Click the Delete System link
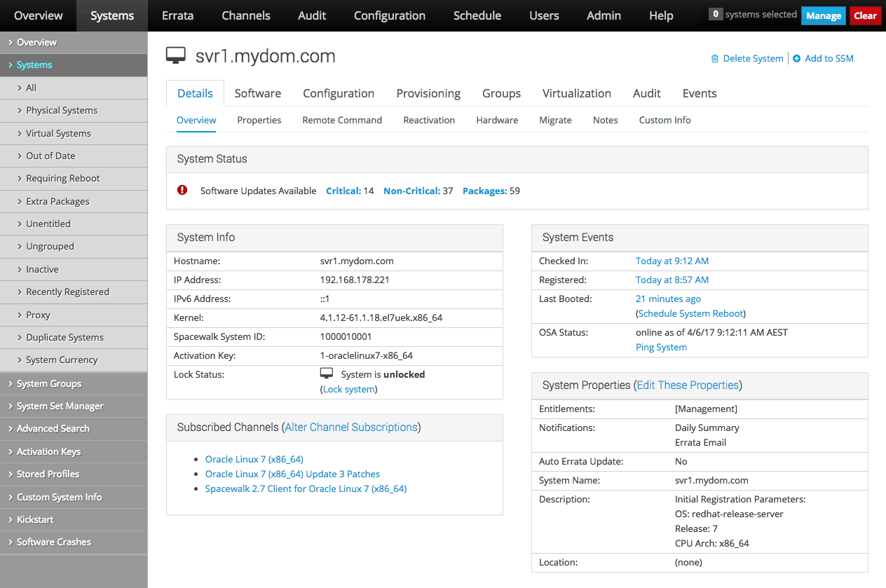 coord(753,59)
